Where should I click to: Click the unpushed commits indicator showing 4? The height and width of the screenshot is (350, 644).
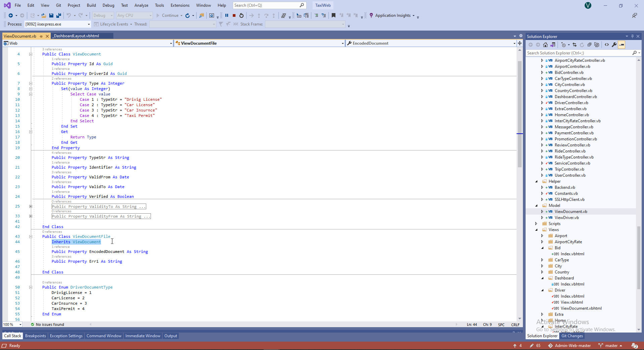[517, 346]
